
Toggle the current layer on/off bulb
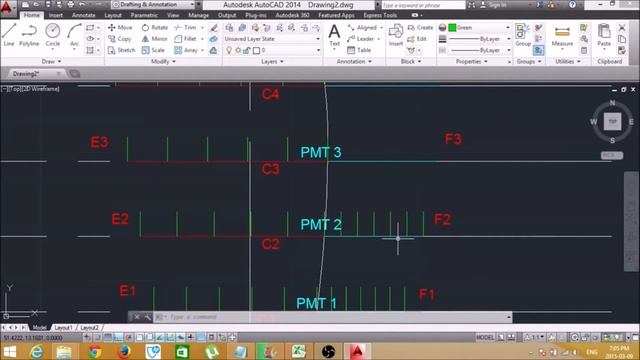(229, 50)
